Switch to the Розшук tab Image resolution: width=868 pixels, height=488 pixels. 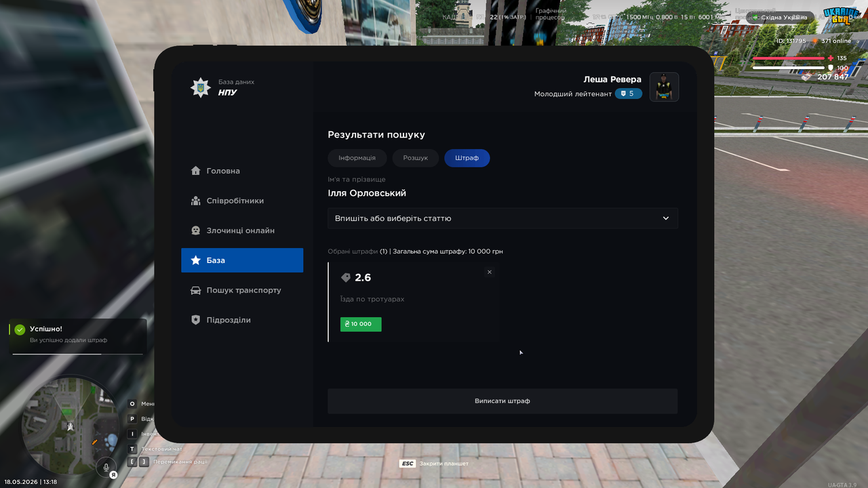pyautogui.click(x=416, y=158)
